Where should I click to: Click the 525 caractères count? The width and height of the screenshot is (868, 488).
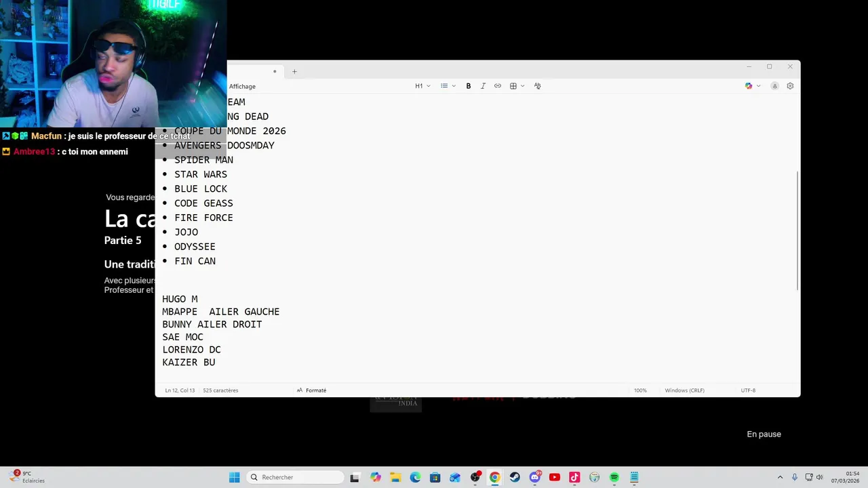coord(220,390)
